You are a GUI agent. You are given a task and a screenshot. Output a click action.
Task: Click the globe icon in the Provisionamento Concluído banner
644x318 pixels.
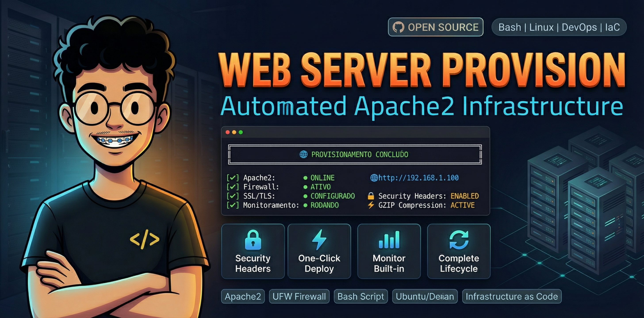(305, 155)
